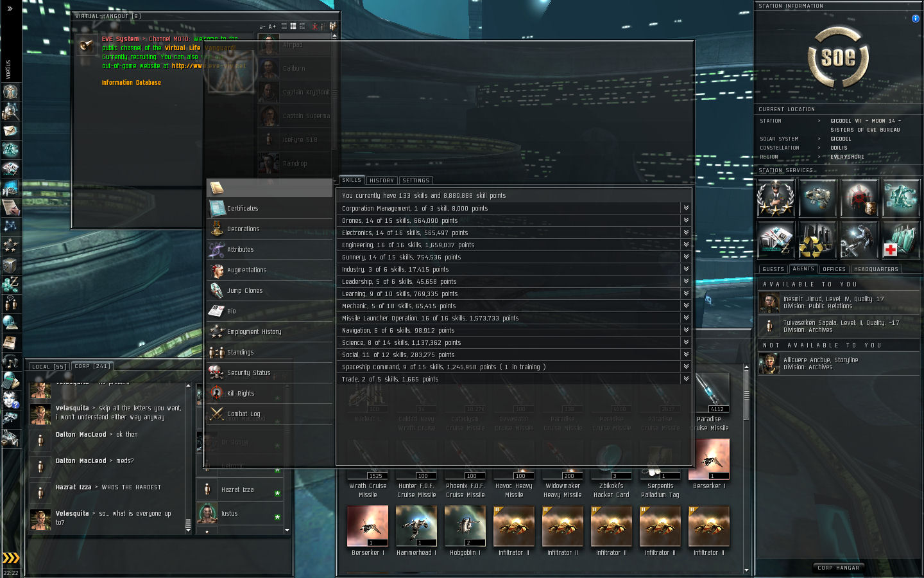The height and width of the screenshot is (578, 924).
Task: Click the Corp chat scrollbar down arrow
Action: tap(189, 530)
